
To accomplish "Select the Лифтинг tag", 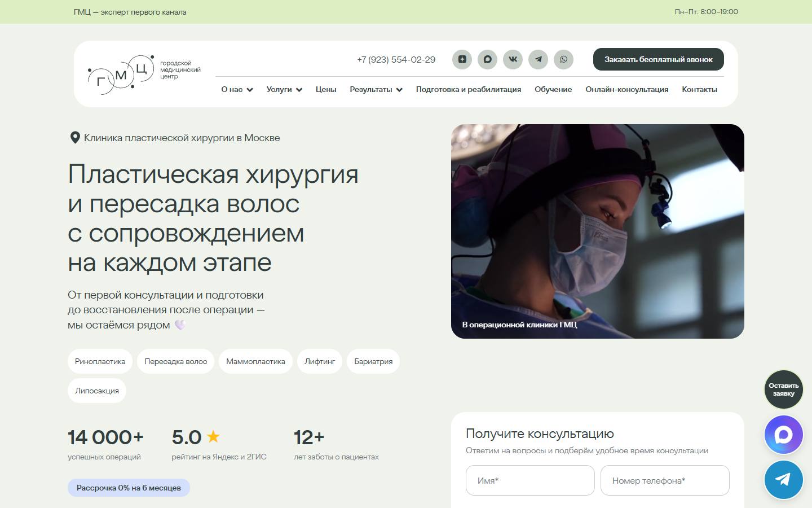I will (320, 361).
